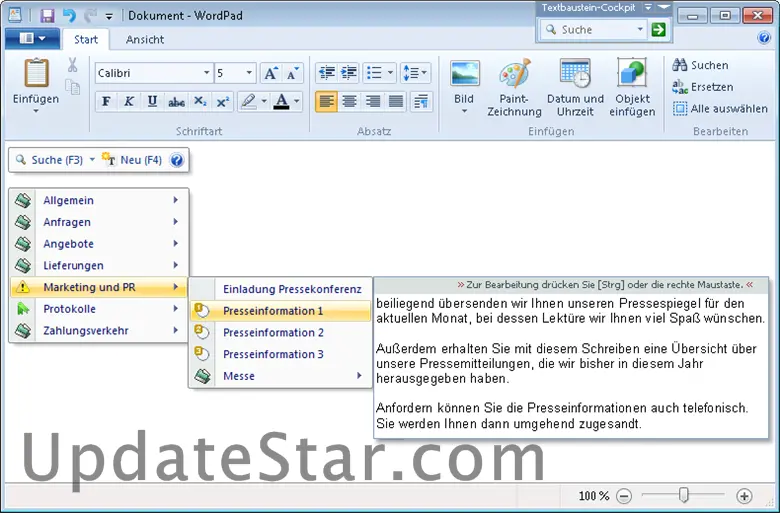Decrease paragraph indent
This screenshot has height=513, width=780.
pyautogui.click(x=326, y=73)
